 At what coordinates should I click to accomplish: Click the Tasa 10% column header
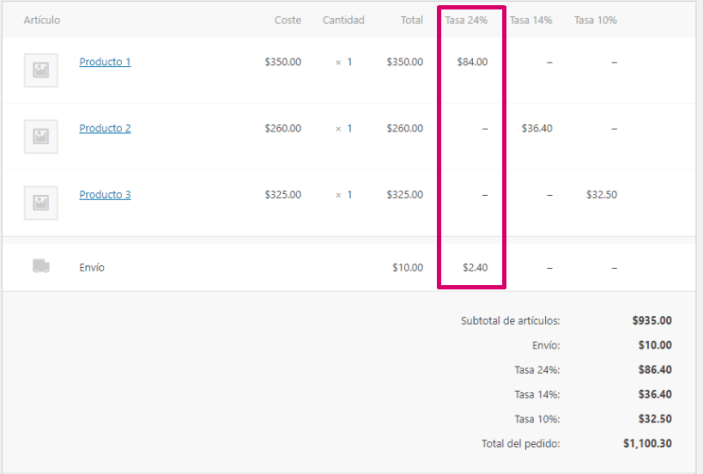pyautogui.click(x=595, y=20)
